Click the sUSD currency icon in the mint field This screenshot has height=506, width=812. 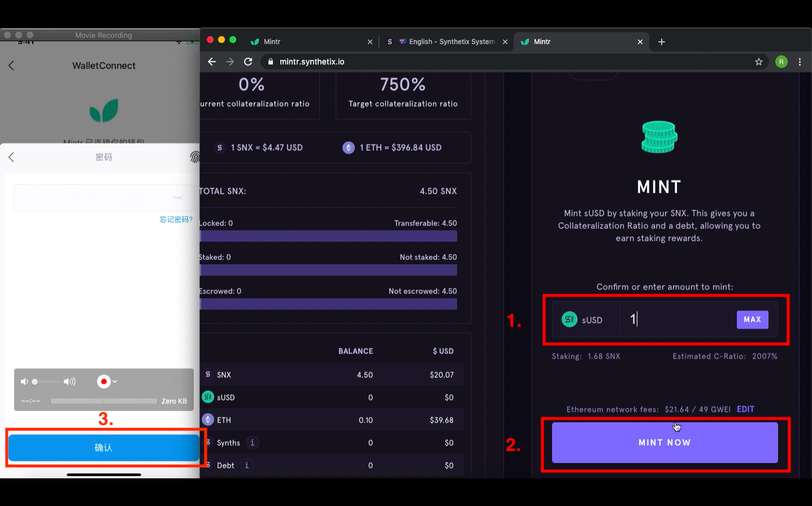570,320
